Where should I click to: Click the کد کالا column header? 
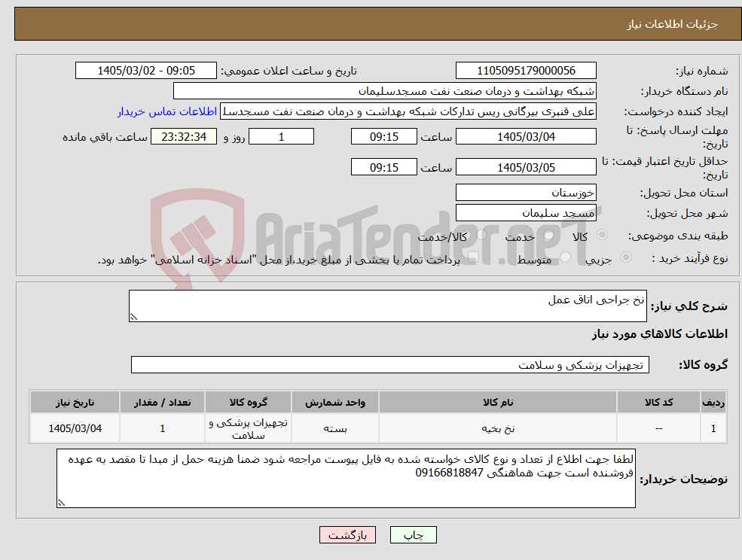coord(658,403)
